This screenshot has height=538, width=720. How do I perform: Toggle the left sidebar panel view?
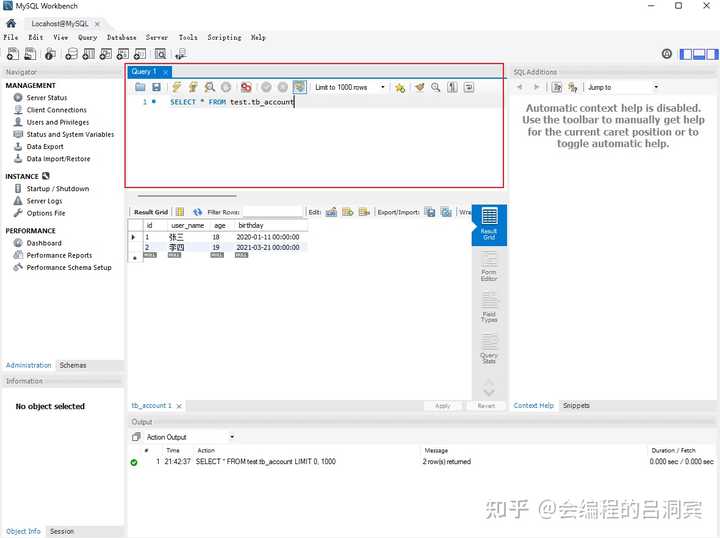pyautogui.click(x=686, y=54)
